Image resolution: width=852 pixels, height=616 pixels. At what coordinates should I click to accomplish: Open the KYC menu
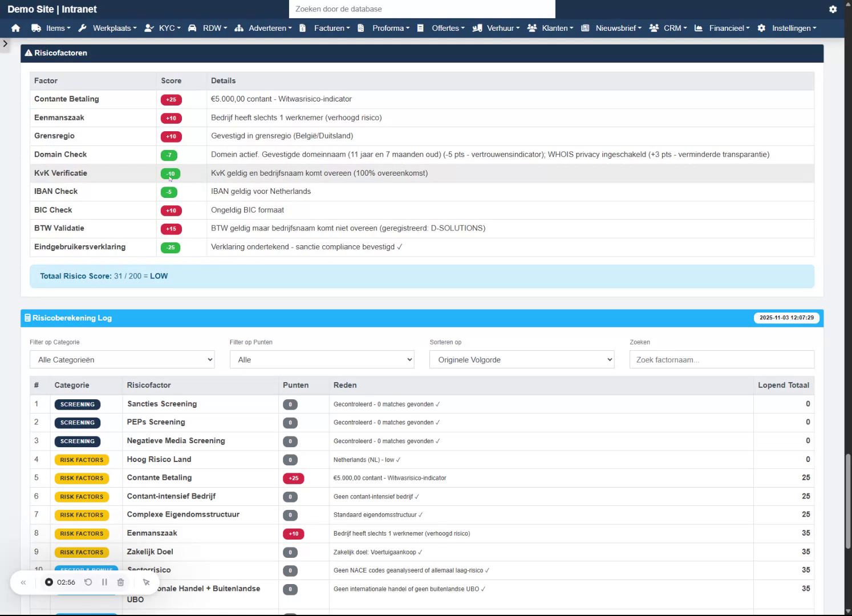[x=169, y=28]
